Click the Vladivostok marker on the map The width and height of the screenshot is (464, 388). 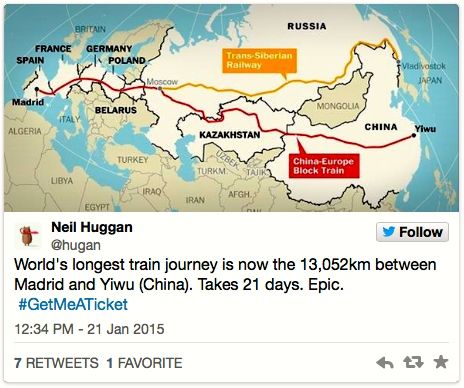click(x=398, y=62)
